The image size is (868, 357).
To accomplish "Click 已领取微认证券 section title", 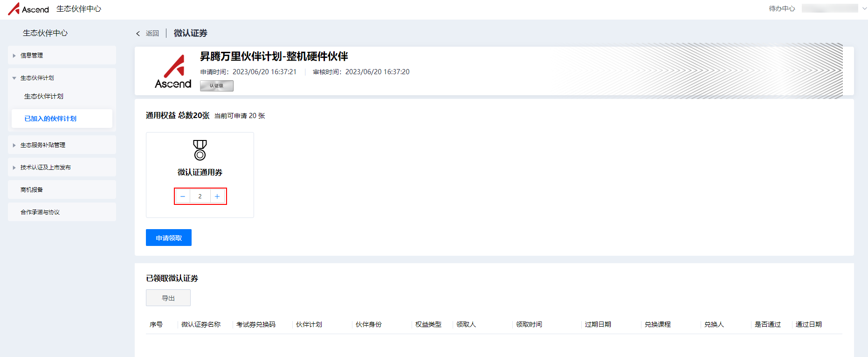I will [172, 278].
